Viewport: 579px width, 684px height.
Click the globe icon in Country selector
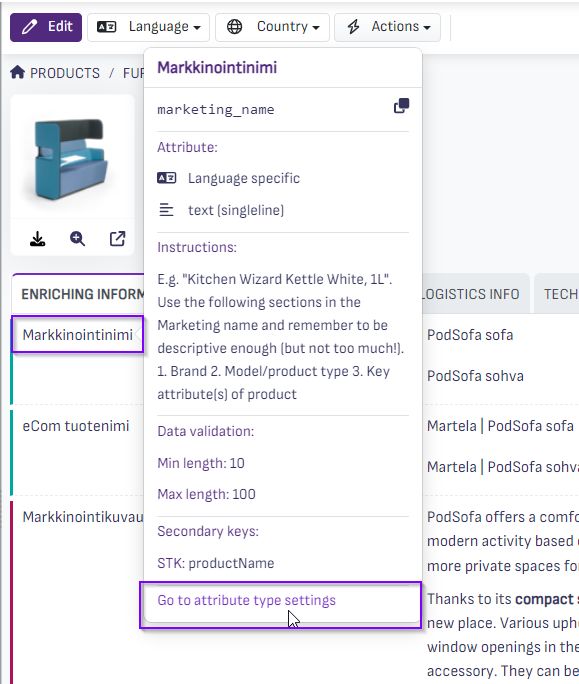point(234,27)
